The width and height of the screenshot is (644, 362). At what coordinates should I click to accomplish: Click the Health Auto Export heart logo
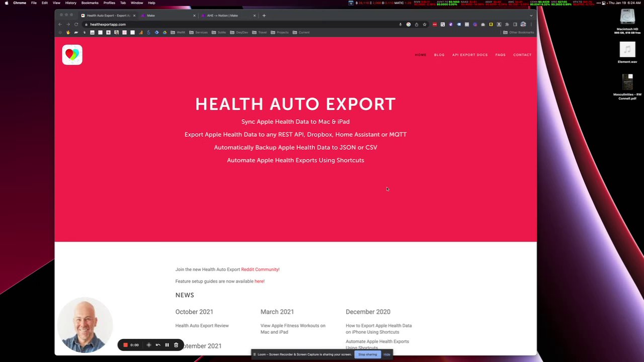72,55
